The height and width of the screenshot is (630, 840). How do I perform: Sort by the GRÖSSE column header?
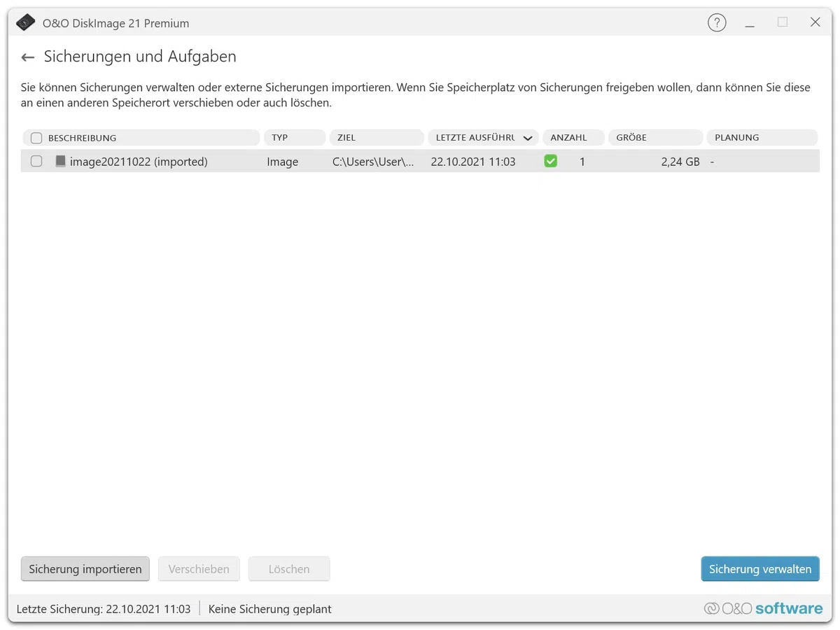[x=655, y=137]
